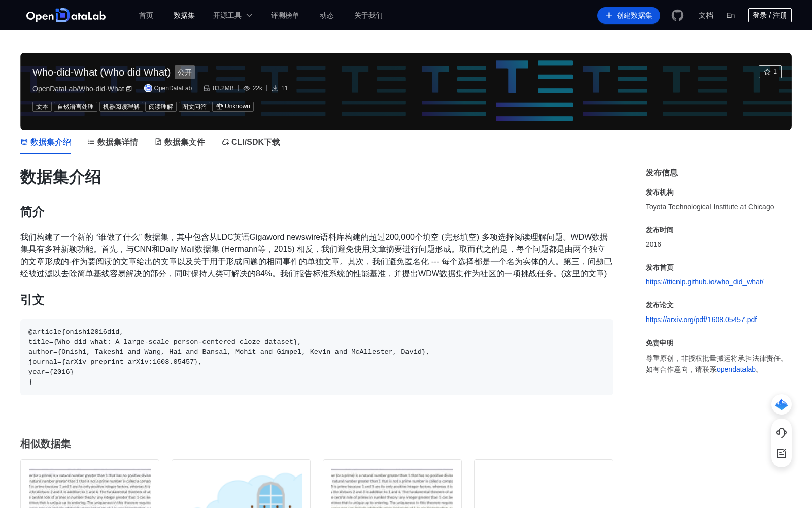Open 动态 navigation item

(327, 15)
